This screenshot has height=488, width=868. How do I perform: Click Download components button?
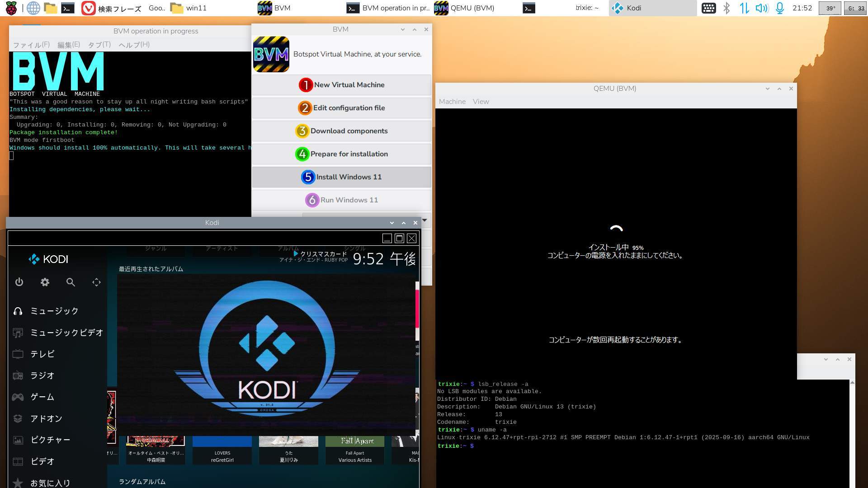tap(342, 131)
